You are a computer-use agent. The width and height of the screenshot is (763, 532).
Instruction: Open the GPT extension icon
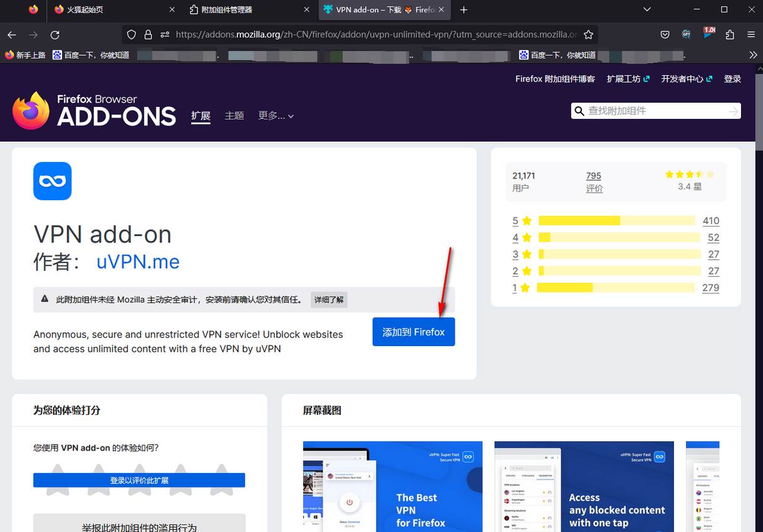tap(687, 35)
